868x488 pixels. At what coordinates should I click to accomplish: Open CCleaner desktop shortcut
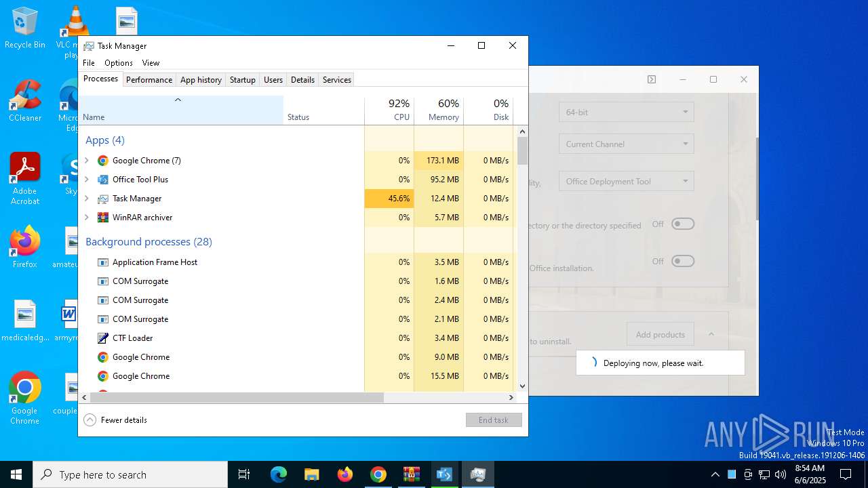coord(25,101)
